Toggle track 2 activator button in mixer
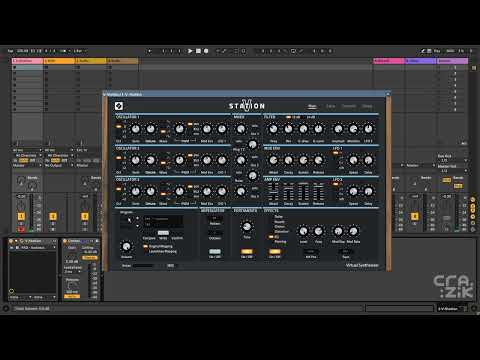 tap(53, 217)
